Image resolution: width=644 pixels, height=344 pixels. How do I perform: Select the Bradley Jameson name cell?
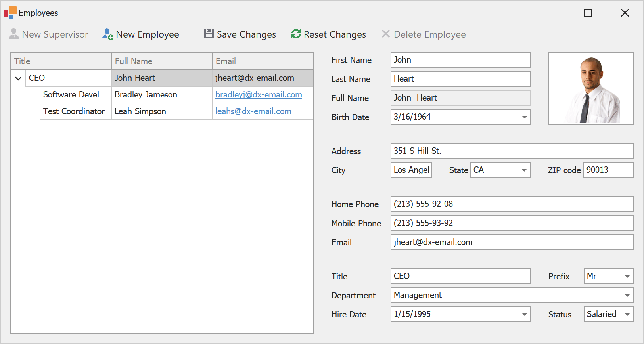point(162,95)
